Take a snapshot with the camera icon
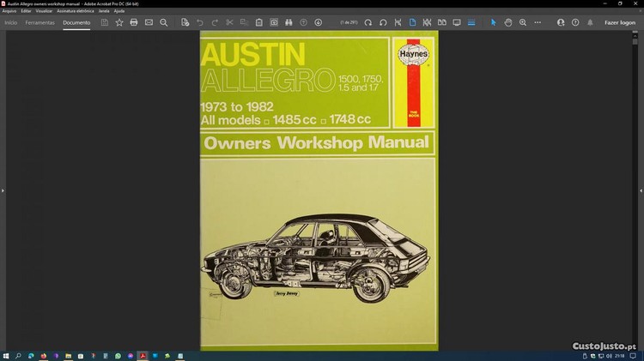Image resolution: width=644 pixels, height=361 pixels. click(274, 22)
